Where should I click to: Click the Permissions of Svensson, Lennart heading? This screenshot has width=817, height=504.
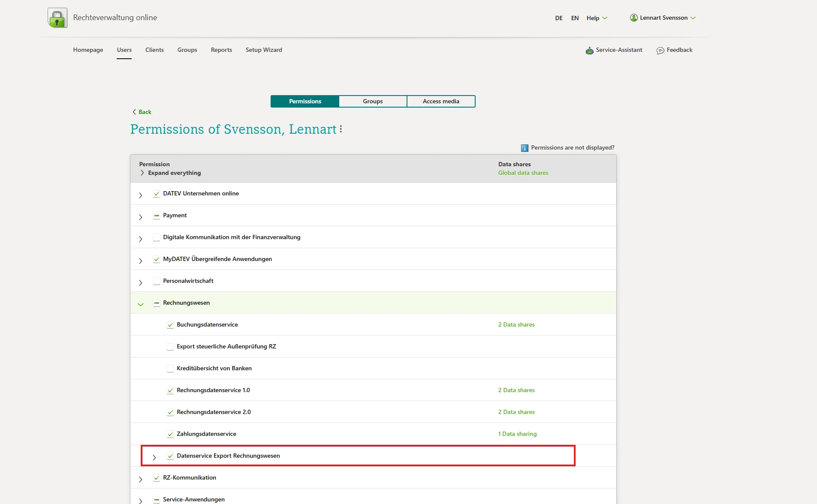[x=233, y=129]
